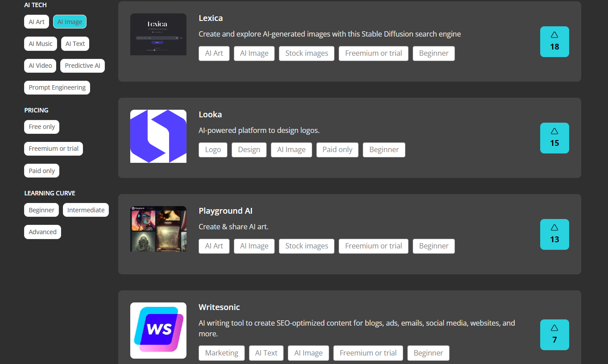Click AI Art tag on Playground AI
This screenshot has width=608, height=364.
214,246
